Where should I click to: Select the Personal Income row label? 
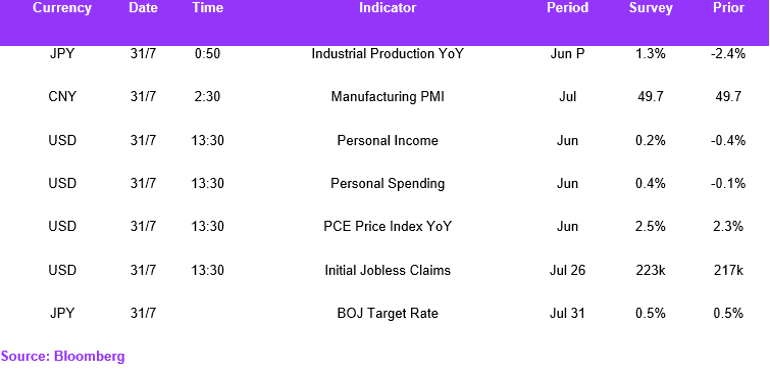coord(387,141)
